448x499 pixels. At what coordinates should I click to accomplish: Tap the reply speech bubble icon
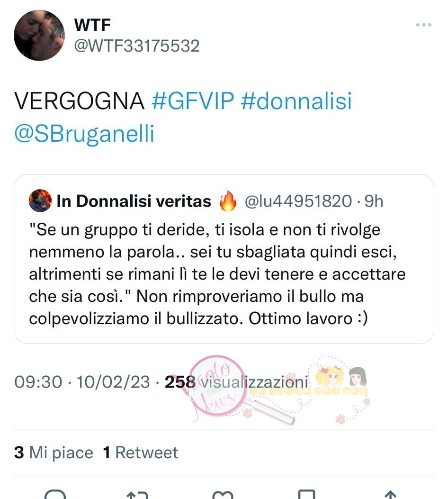coord(55,494)
